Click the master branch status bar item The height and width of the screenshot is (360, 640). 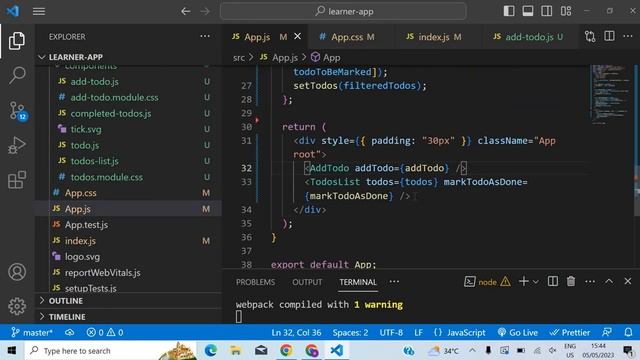(x=31, y=333)
